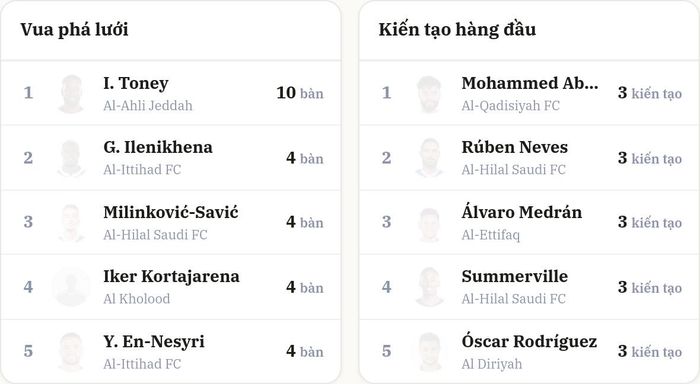Open I. Toney's player avatar

click(x=71, y=94)
